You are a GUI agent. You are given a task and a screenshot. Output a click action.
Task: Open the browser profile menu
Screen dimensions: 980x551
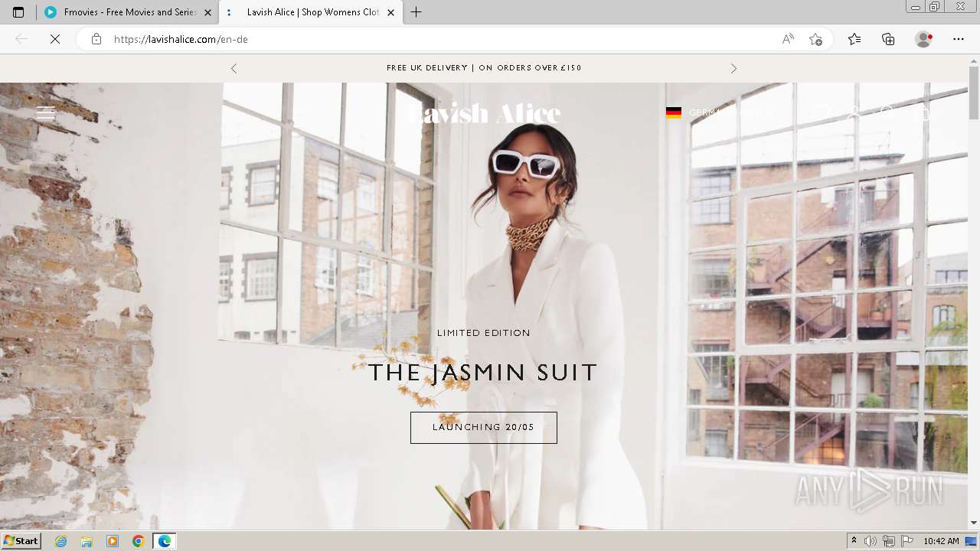pos(924,39)
